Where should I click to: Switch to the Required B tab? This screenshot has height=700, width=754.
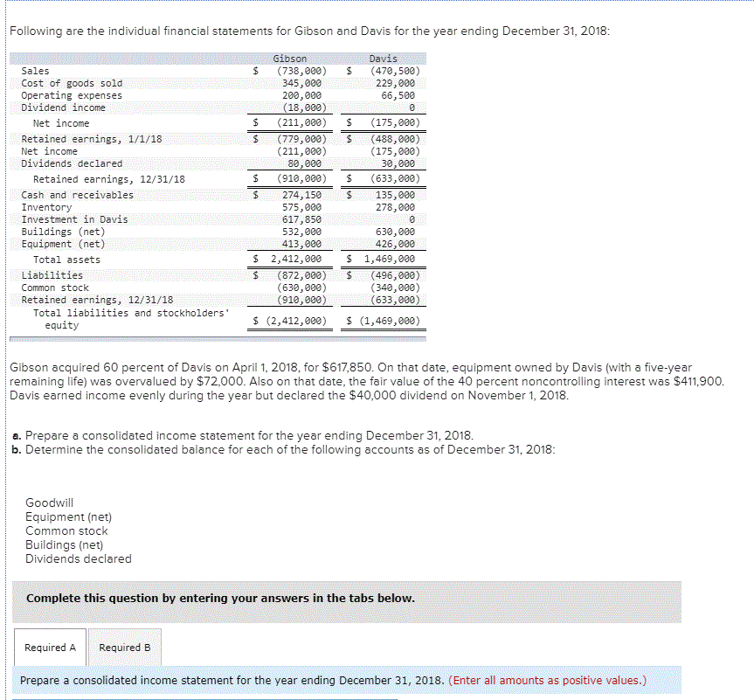(x=125, y=648)
